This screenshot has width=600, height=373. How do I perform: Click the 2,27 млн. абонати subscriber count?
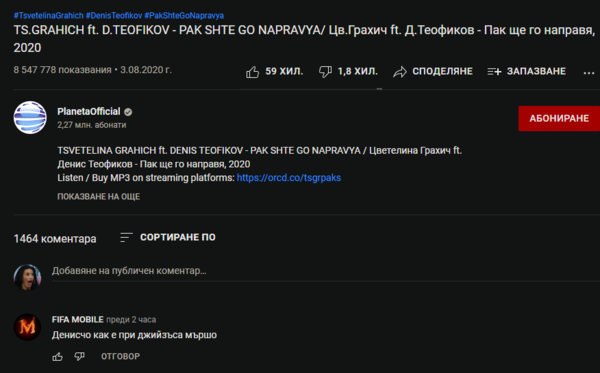[x=91, y=125]
